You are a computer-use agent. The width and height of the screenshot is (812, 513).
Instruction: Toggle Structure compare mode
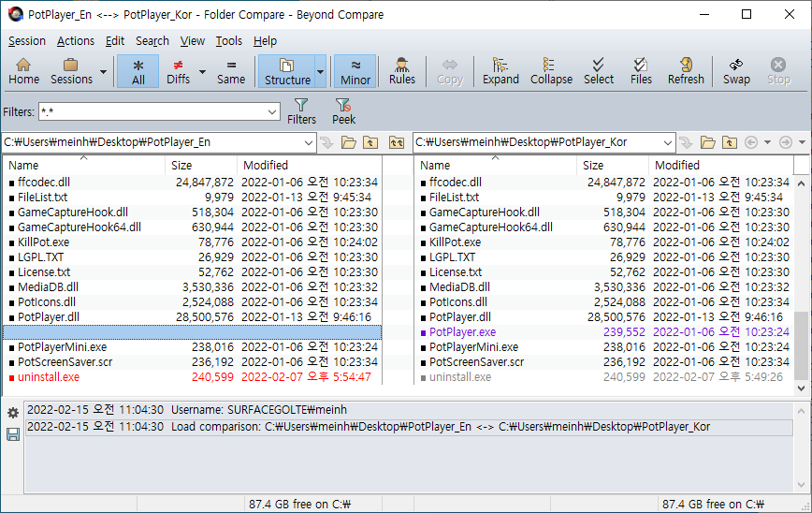[287, 71]
